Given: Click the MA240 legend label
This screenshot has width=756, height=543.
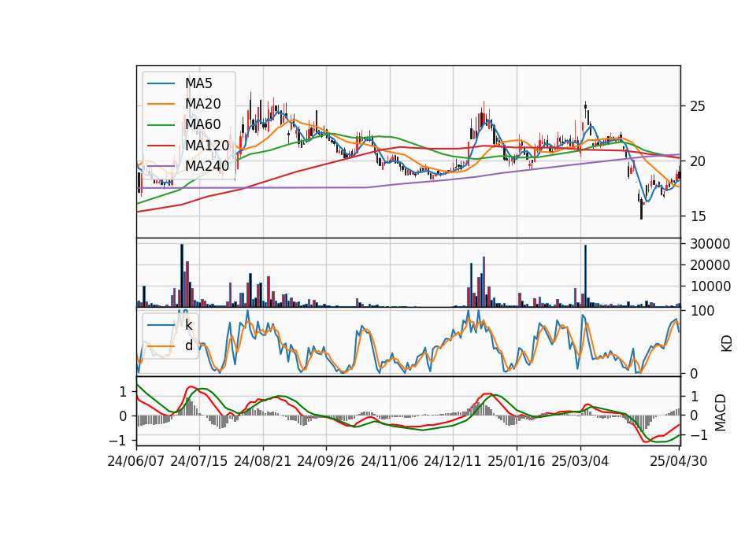Looking at the screenshot, I should tap(207, 166).
